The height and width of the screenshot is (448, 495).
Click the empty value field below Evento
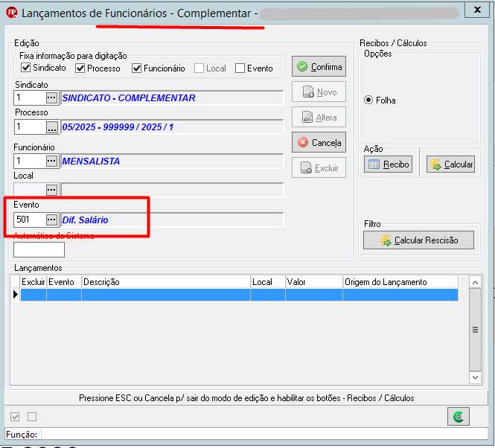tap(39, 250)
